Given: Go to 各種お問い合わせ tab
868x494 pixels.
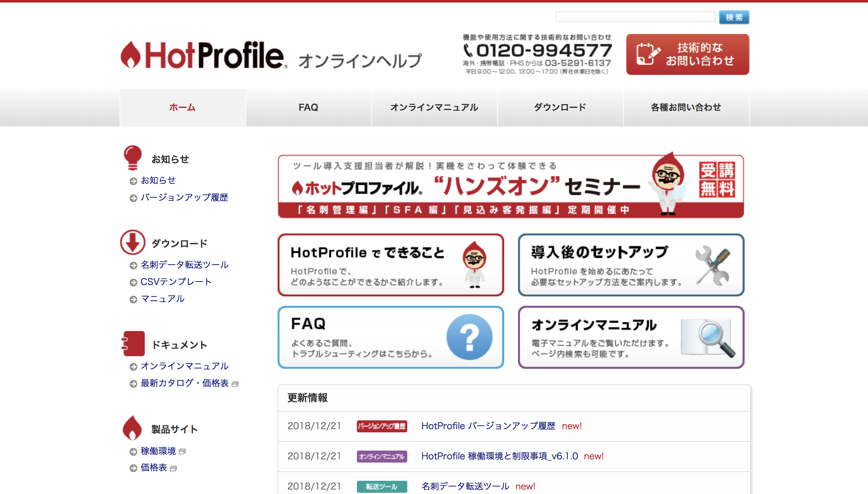Looking at the screenshot, I should tap(686, 108).
